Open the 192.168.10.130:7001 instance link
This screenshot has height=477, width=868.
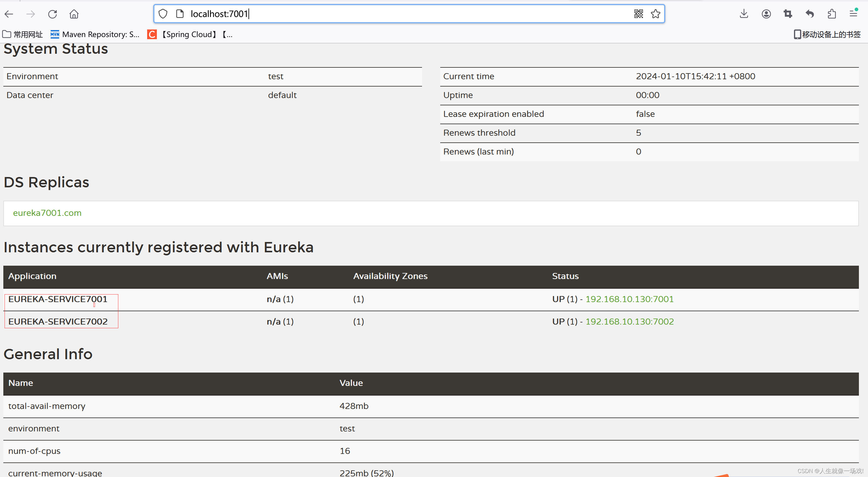tap(630, 299)
